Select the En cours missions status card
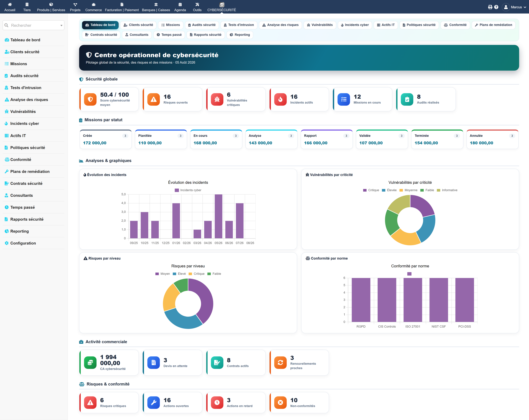Screen dimensions: 529x420 [216, 139]
